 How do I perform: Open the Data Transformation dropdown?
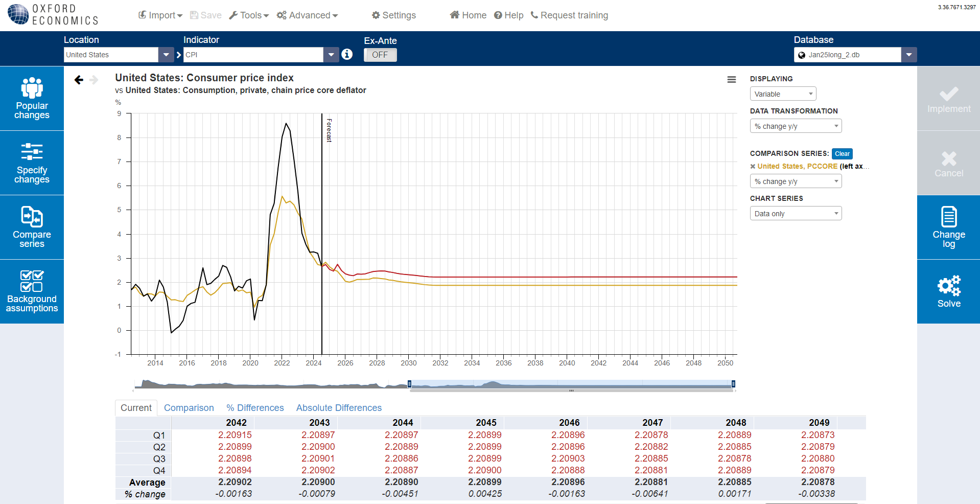795,126
